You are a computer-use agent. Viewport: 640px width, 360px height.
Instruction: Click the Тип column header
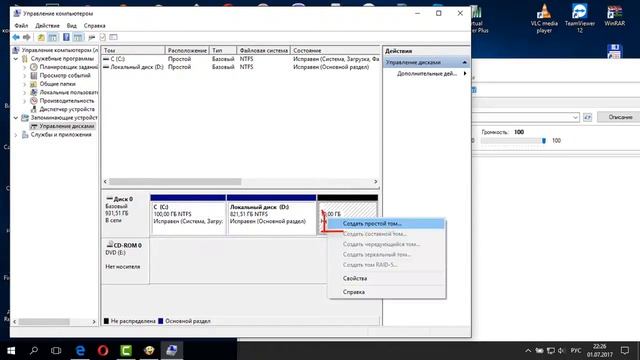223,50
